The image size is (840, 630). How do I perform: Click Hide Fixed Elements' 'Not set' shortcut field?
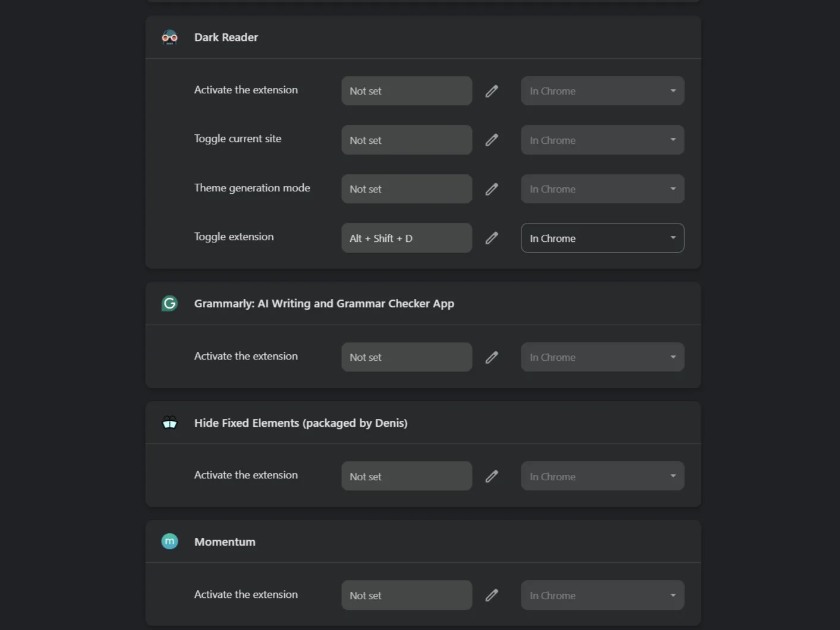406,475
